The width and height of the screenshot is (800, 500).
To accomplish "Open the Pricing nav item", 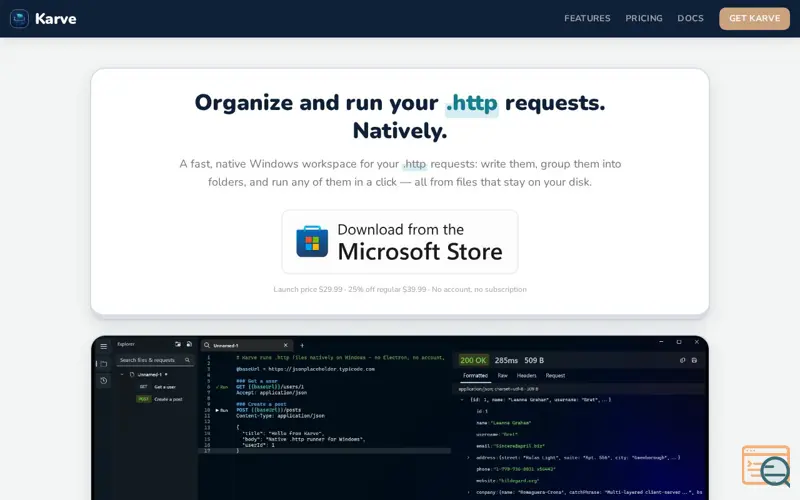I will point(644,18).
